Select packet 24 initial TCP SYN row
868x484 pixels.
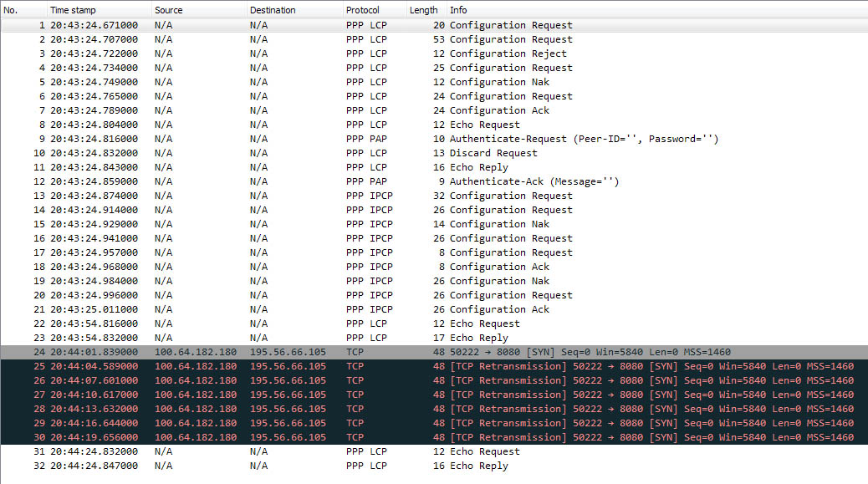pyautogui.click(x=590, y=352)
